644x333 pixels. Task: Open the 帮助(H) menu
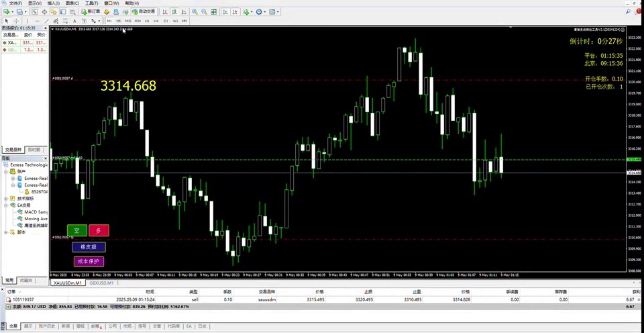pyautogui.click(x=132, y=3)
